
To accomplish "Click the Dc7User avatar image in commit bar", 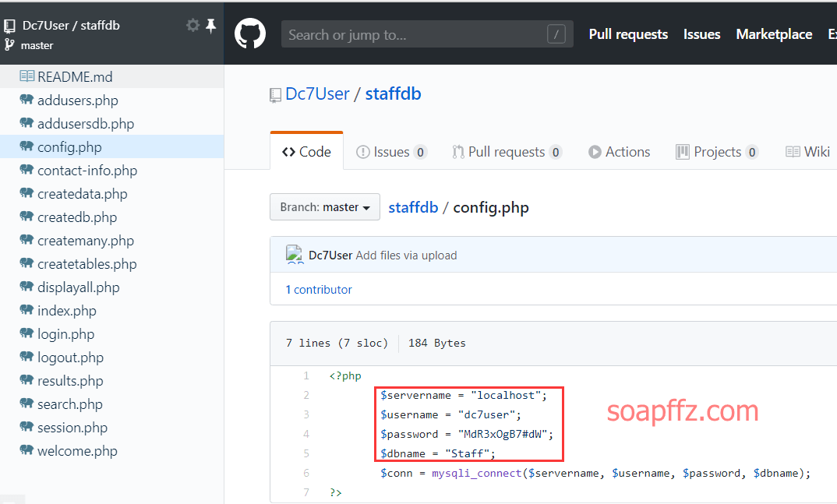I will click(294, 255).
